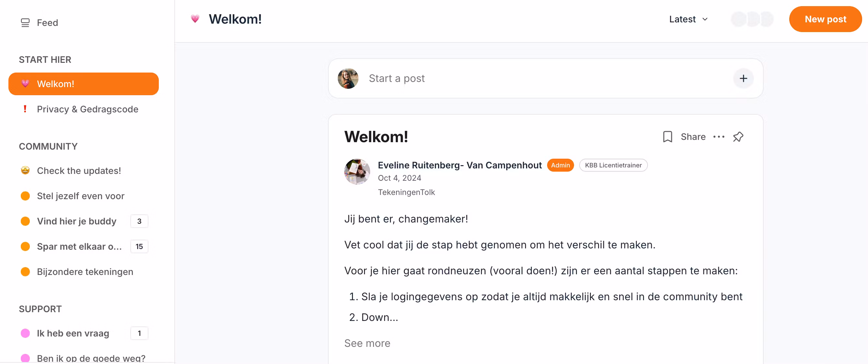Click the plus icon in Start a post

(743, 78)
